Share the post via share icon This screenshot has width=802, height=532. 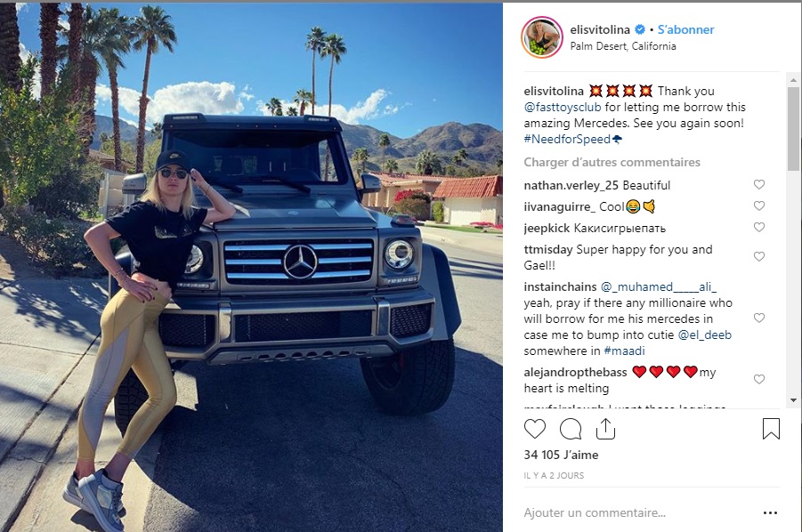tap(605, 428)
